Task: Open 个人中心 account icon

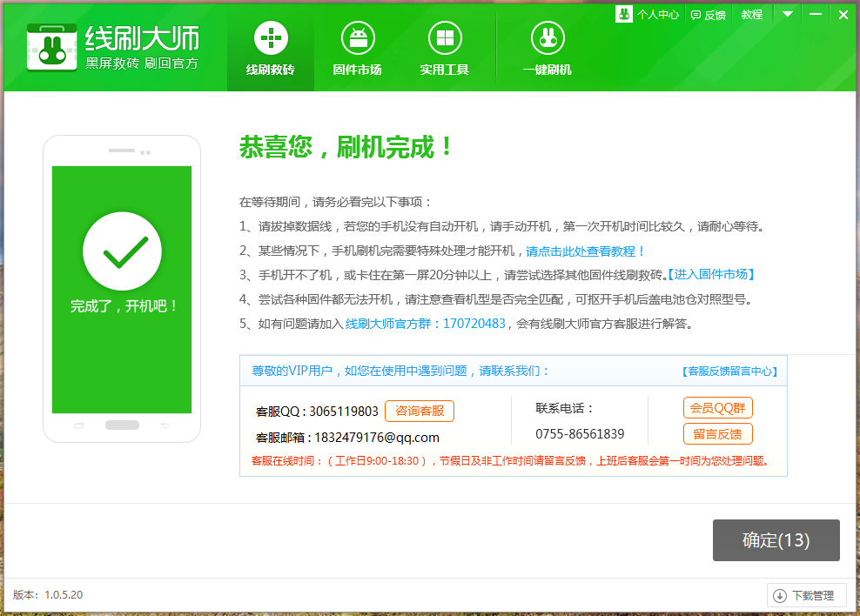Action: pos(623,14)
